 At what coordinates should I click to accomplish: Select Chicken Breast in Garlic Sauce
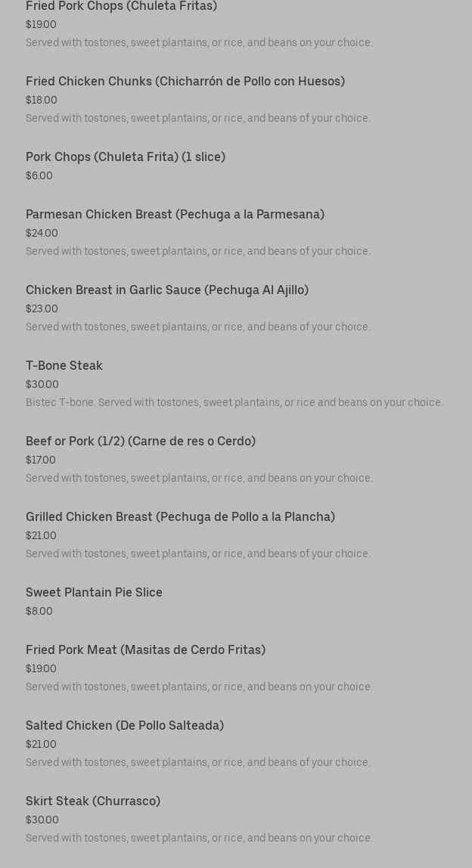[x=167, y=290]
